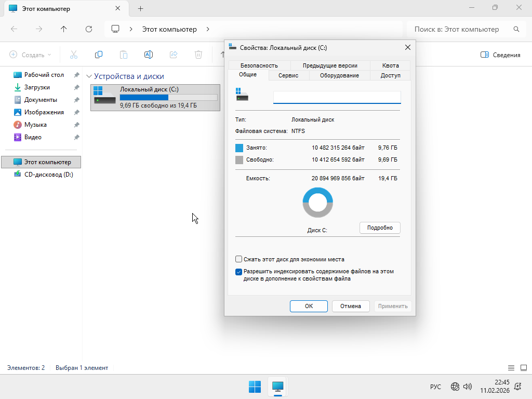532x399 pixels.
Task: Toggle the Сведения details pane
Action: pos(500,55)
